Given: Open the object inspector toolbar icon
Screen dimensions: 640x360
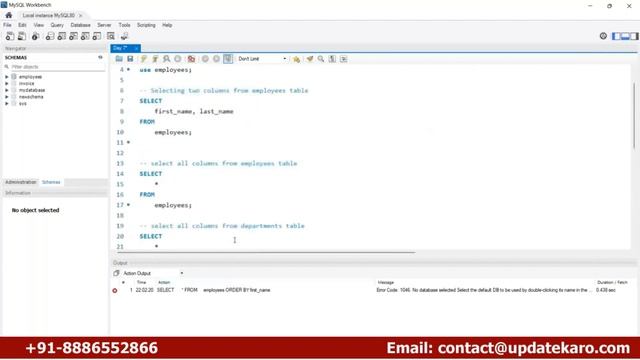Looking at the screenshot, I should coord(36,36).
